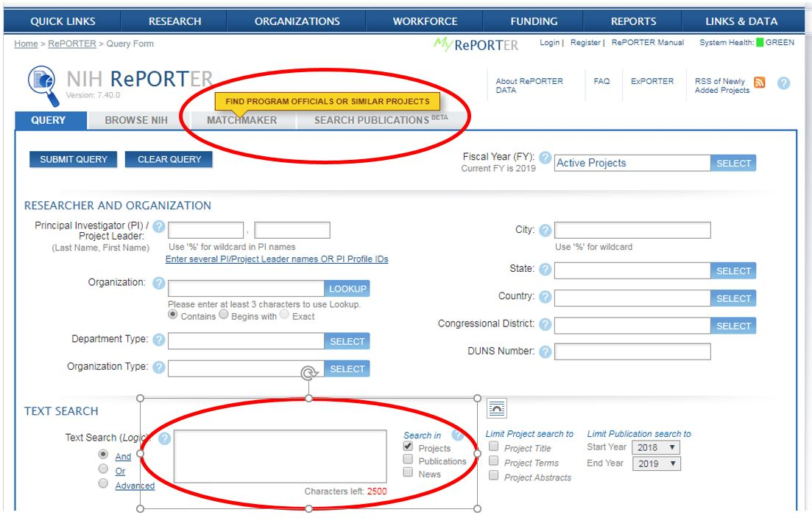Show help for Department Type
Screen dimensions: 812x532
point(159,340)
